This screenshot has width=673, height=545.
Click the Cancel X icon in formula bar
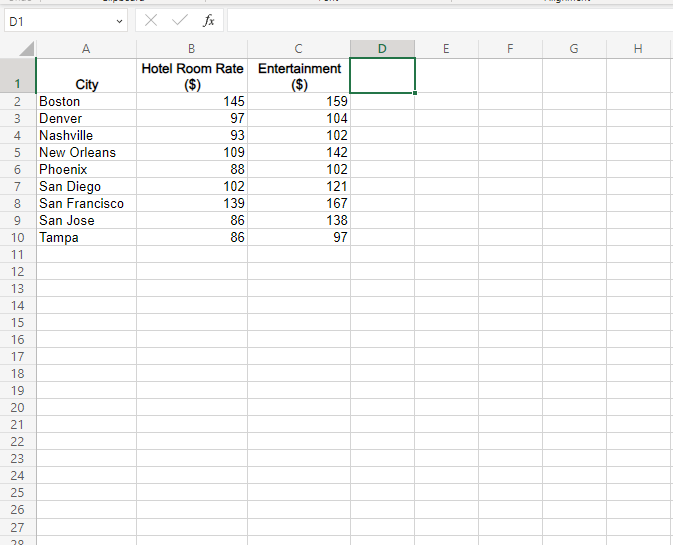pos(151,20)
